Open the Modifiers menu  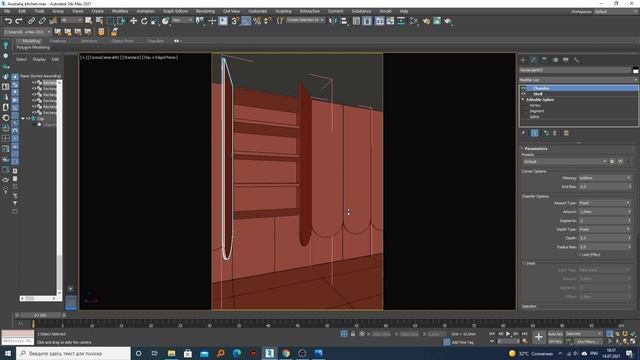click(120, 11)
